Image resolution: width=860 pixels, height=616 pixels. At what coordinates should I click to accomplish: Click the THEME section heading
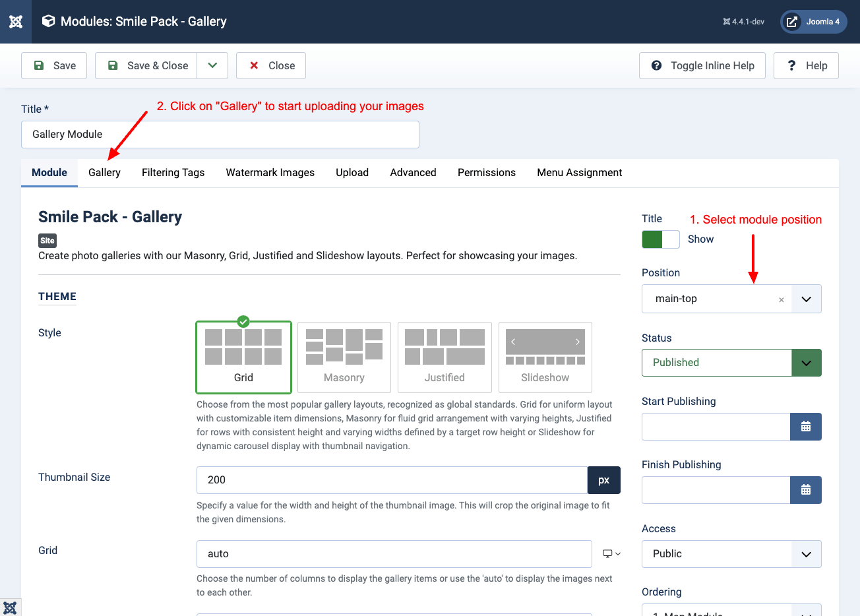coord(57,297)
